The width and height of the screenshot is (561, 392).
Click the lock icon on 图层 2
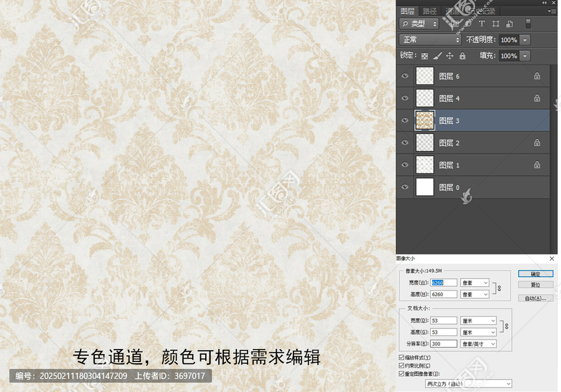pos(537,143)
